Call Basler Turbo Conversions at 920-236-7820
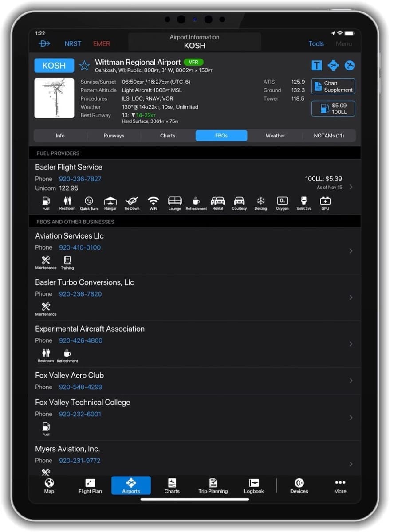Screen dimensions: 394x532 (x=80, y=294)
